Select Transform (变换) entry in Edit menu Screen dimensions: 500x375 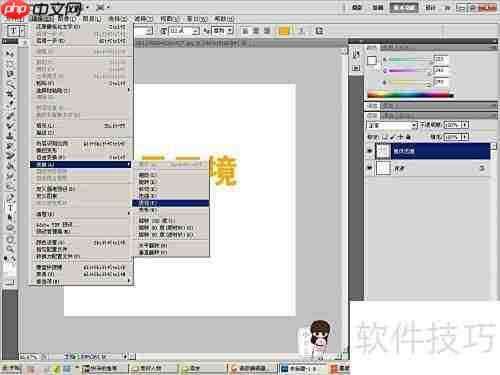80,164
